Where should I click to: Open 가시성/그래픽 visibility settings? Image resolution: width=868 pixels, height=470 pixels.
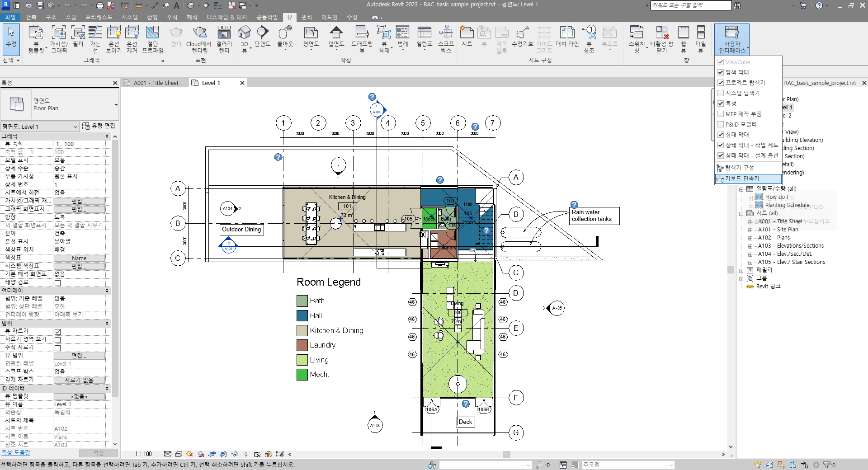(59, 39)
